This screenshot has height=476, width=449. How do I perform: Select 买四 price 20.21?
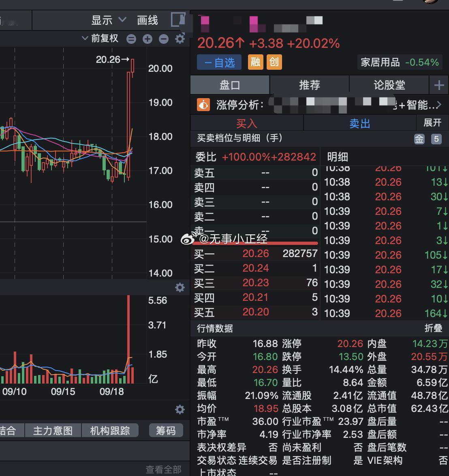[x=255, y=297]
